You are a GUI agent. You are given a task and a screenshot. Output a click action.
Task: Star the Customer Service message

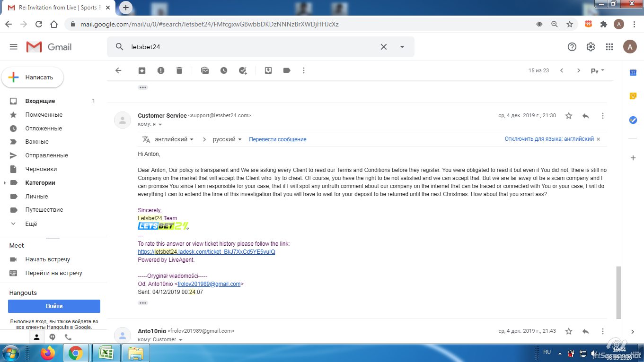click(569, 116)
